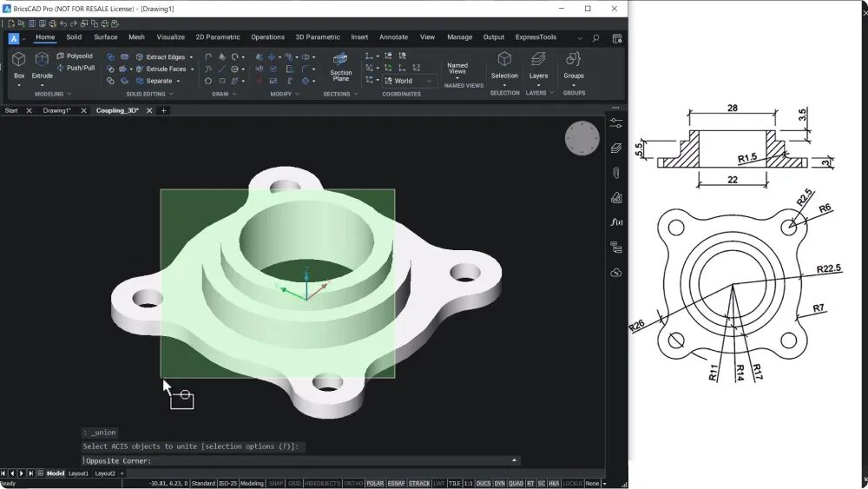Choose the Polysolid tool
Viewport: 868px width, 489px height.
click(x=75, y=56)
